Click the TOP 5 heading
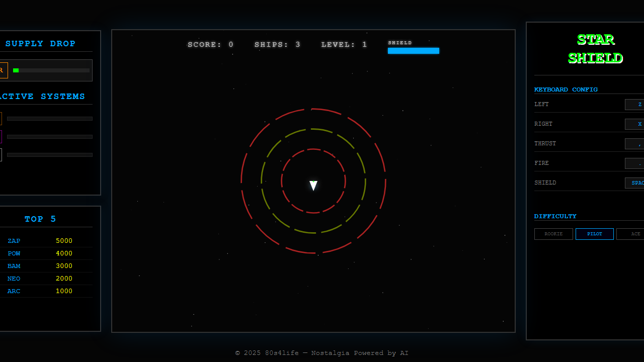 point(41,219)
